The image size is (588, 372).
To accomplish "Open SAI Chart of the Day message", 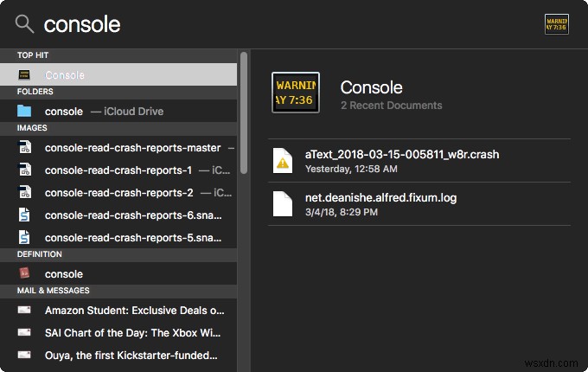I will 134,332.
